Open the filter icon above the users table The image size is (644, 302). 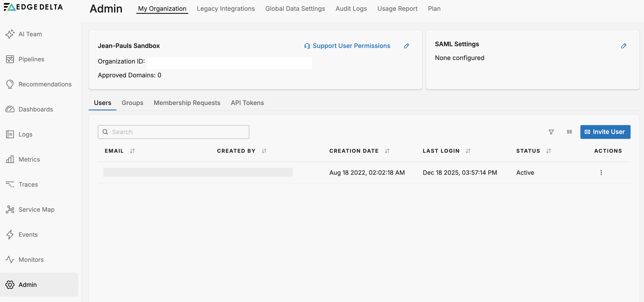551,132
